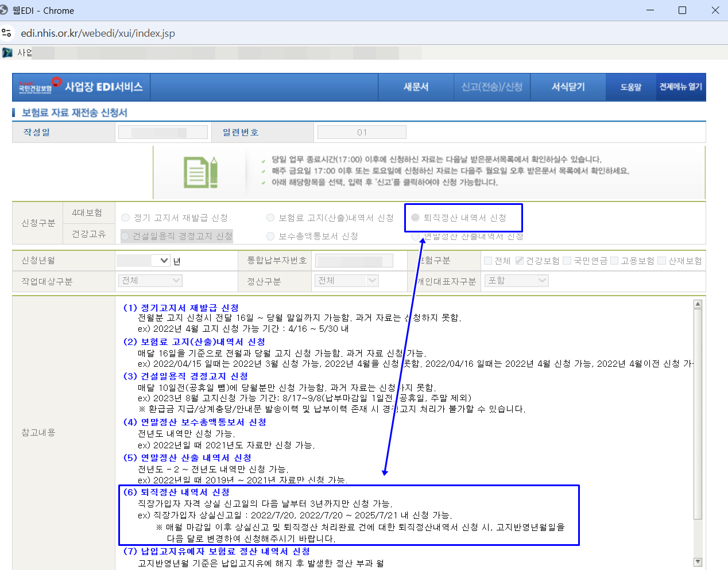Check the 국민연금 checkbox

(567, 261)
